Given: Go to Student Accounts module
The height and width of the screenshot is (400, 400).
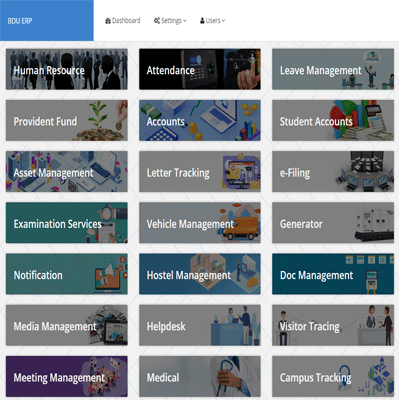Looking at the screenshot, I should tap(333, 120).
